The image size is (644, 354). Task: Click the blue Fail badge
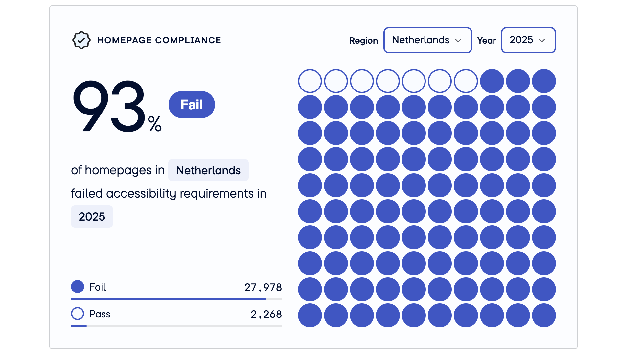(192, 105)
